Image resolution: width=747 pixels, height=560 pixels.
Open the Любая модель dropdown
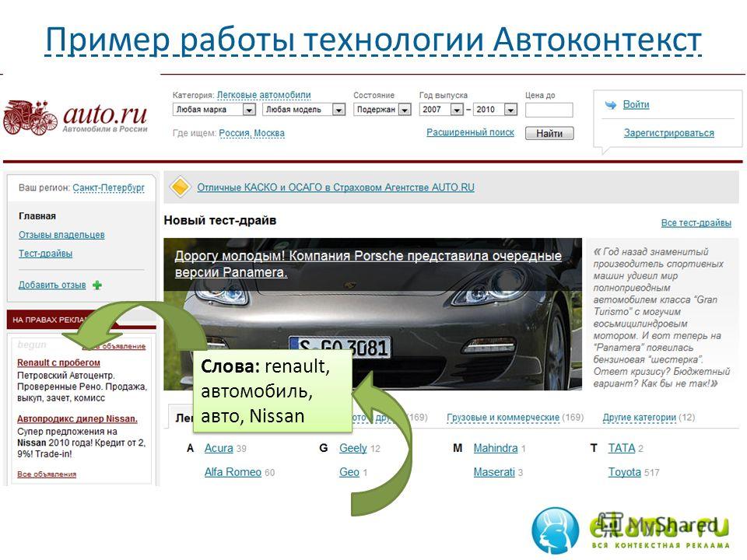tap(303, 110)
